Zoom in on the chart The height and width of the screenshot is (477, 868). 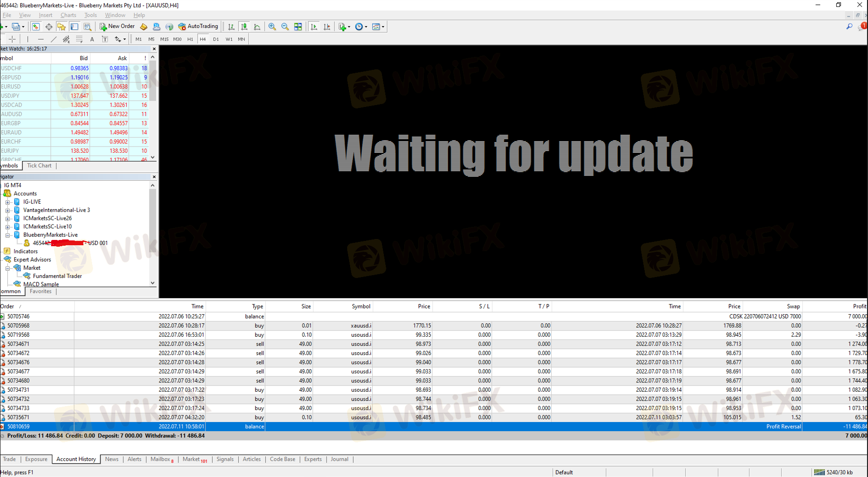pyautogui.click(x=272, y=26)
